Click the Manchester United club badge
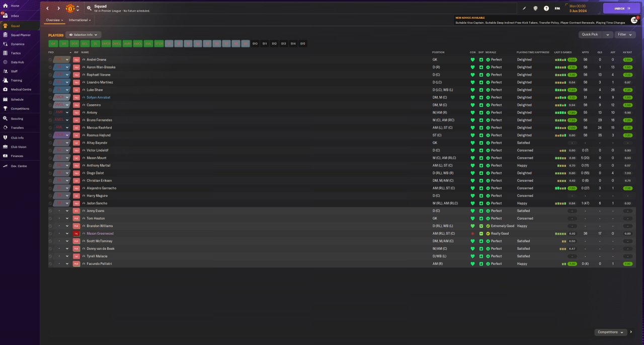Image resolution: width=644 pixels, height=345 pixels. tap(70, 8)
